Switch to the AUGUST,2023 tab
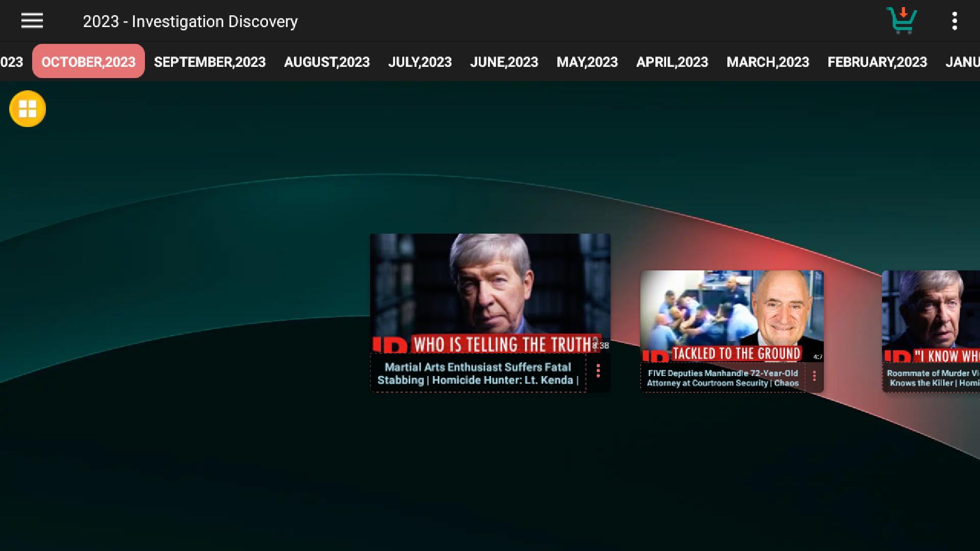 pyautogui.click(x=327, y=62)
